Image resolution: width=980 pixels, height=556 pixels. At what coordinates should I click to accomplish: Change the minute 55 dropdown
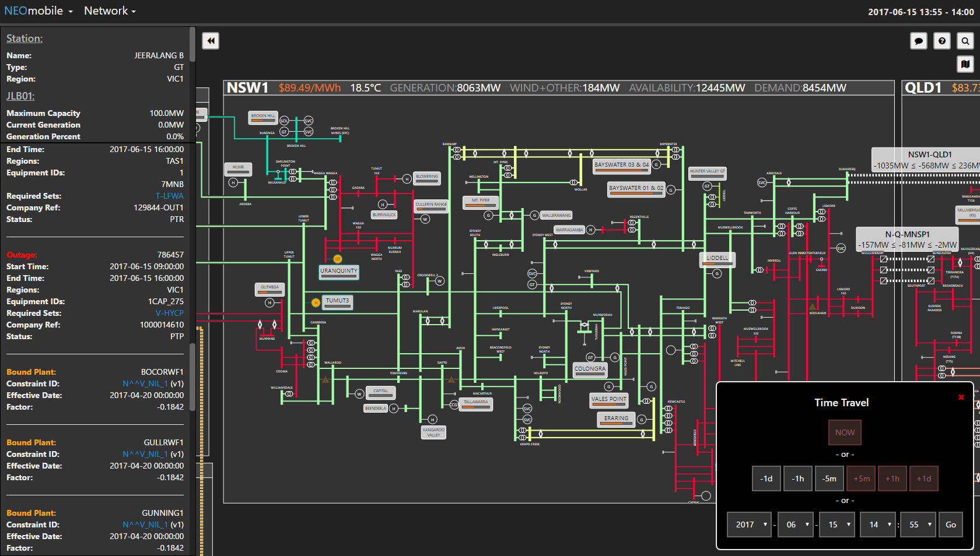coord(918,525)
